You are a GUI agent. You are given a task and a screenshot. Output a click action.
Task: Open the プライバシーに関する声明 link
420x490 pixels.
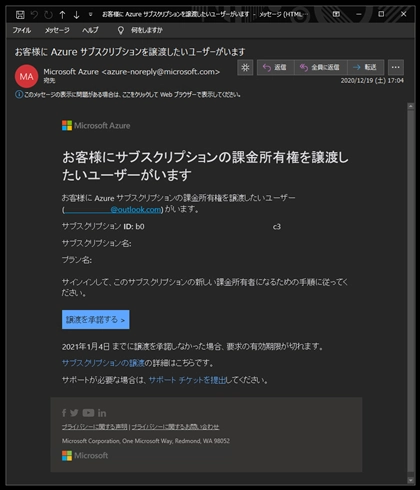point(94,427)
